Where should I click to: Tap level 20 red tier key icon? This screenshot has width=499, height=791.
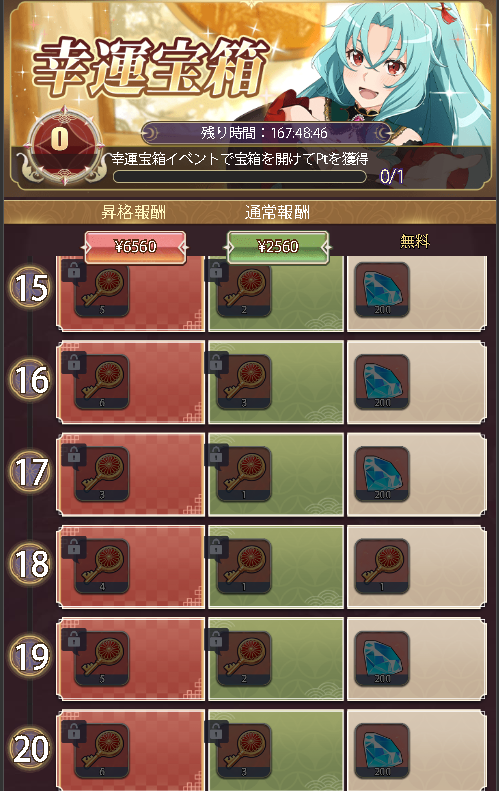click(x=102, y=751)
